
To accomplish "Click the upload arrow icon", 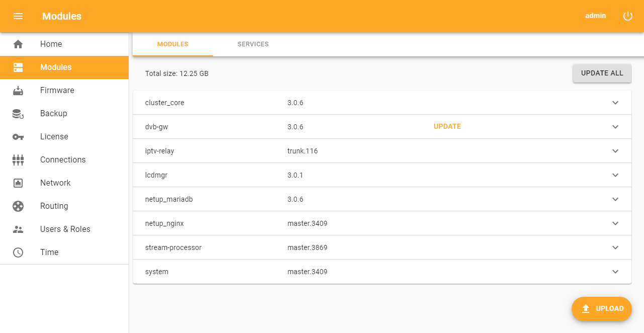I will tap(586, 309).
